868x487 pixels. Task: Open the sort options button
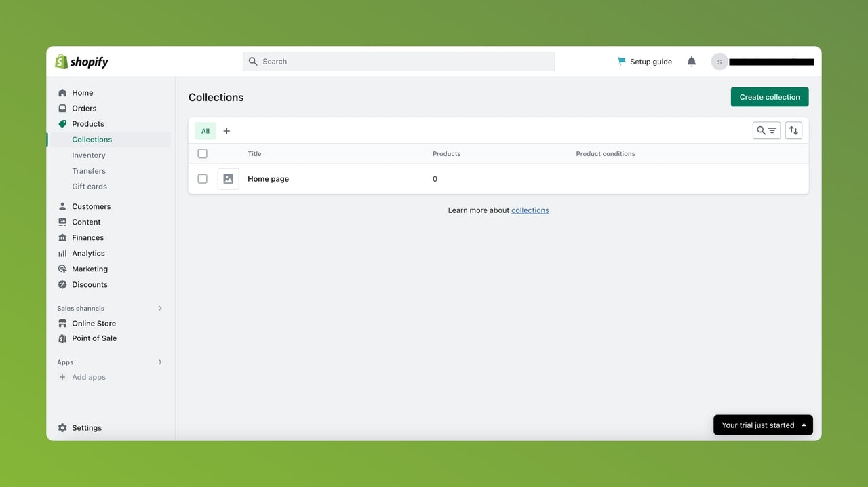tap(793, 130)
